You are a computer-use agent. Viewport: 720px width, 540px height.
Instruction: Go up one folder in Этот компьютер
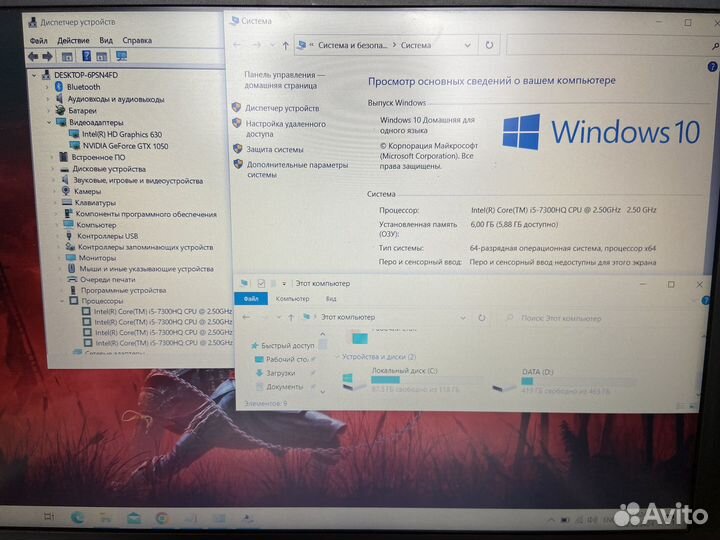[290, 317]
